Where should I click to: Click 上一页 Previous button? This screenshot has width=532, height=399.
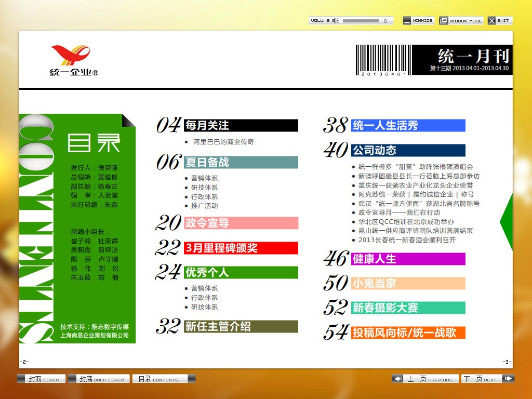pyautogui.click(x=425, y=379)
